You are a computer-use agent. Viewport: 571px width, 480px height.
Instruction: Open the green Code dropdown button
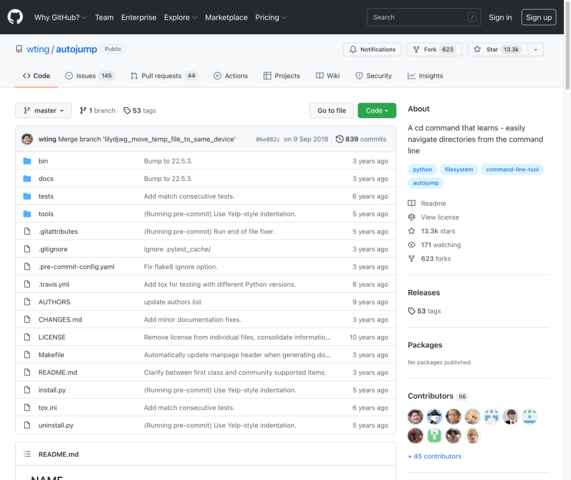pyautogui.click(x=377, y=110)
